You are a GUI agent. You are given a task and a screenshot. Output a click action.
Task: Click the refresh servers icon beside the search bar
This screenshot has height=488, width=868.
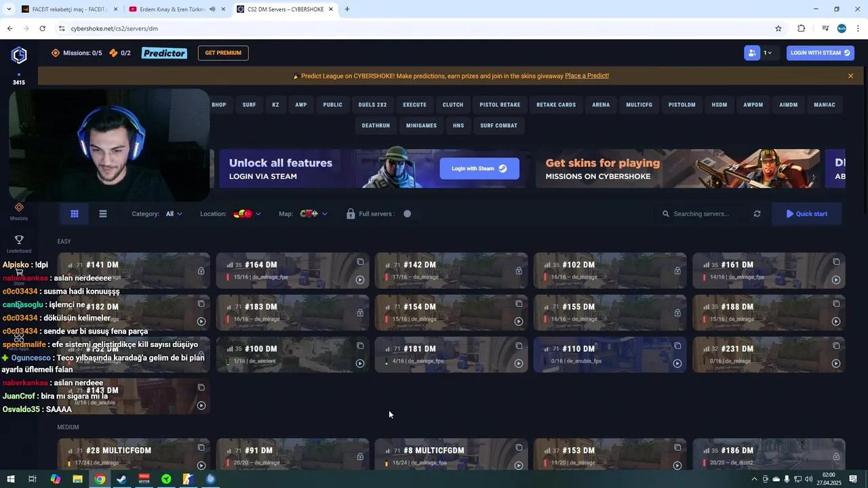point(757,213)
